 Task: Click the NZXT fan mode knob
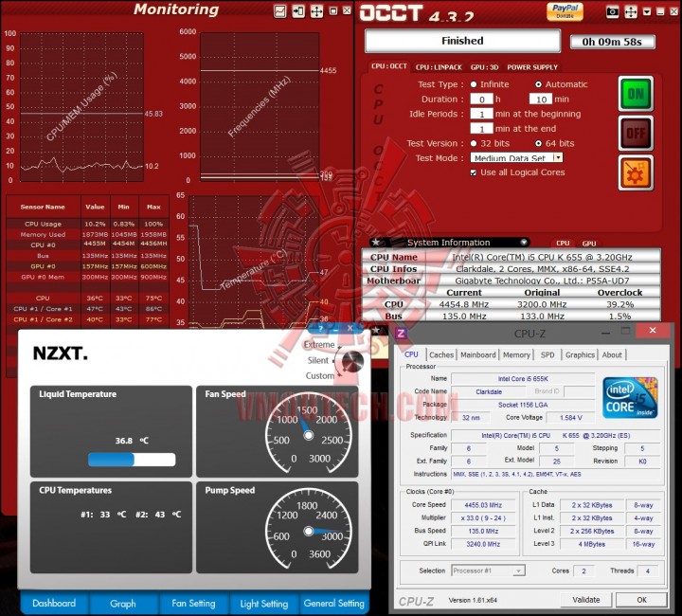[352, 361]
